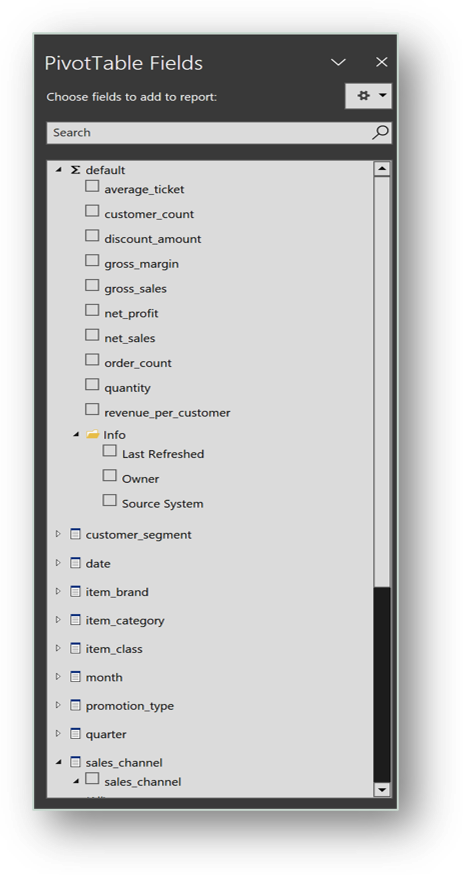Click the customer_segment table icon
Image resolution: width=463 pixels, height=875 pixels.
tap(75, 534)
